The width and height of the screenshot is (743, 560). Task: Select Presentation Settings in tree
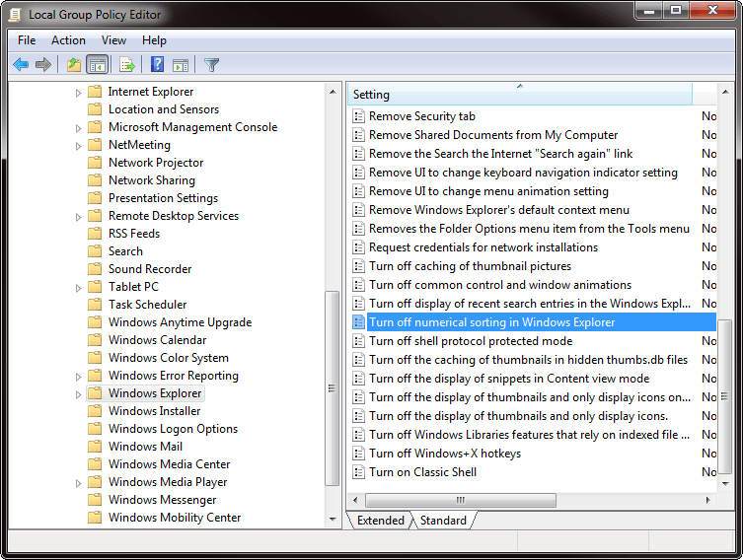coord(163,198)
